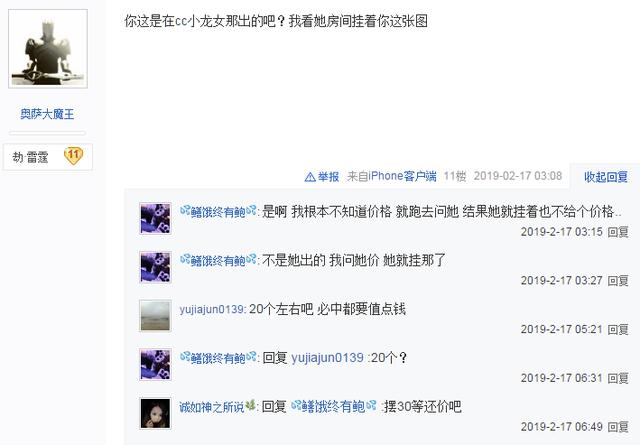The image size is (640, 445).
Task: Open avatar beside 03:27 reply
Action: (155, 267)
